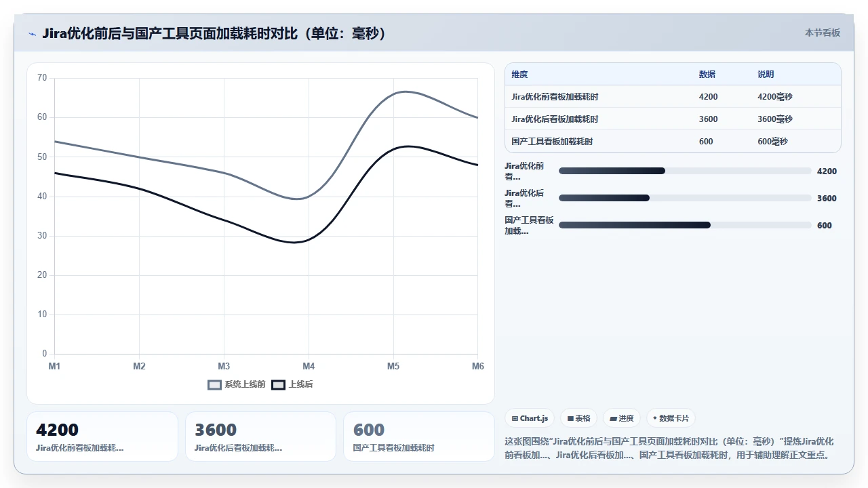The width and height of the screenshot is (868, 488).
Task: Select the Jira优化后看板加载耗时 table row
Action: 673,119
